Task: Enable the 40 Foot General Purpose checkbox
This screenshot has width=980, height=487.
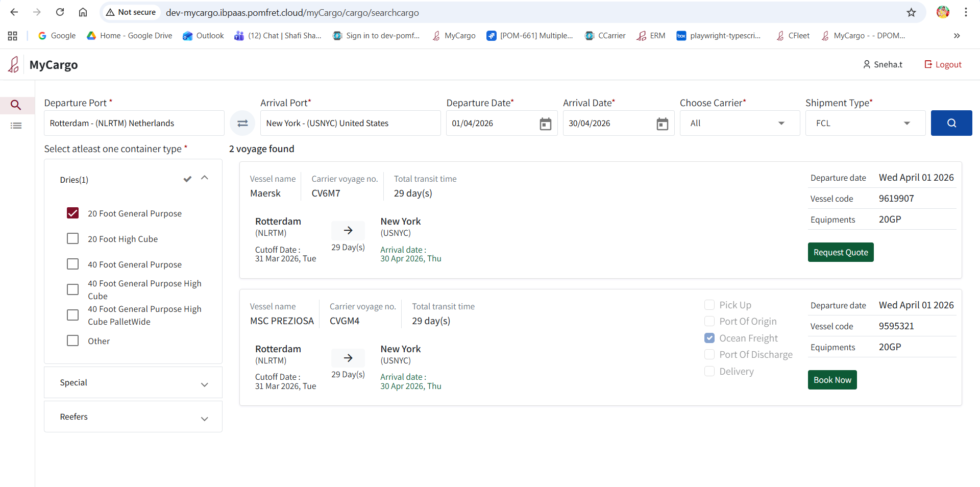Action: tap(73, 264)
